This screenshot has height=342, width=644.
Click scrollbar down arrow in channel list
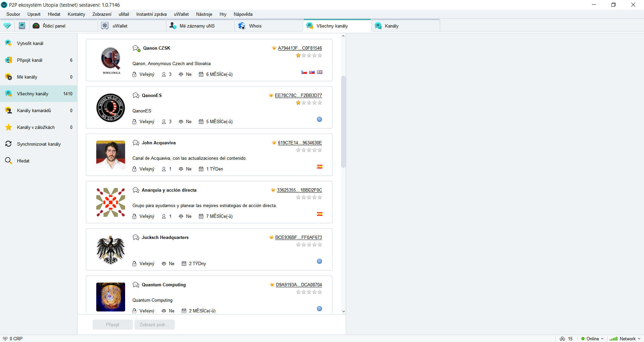pos(343,311)
